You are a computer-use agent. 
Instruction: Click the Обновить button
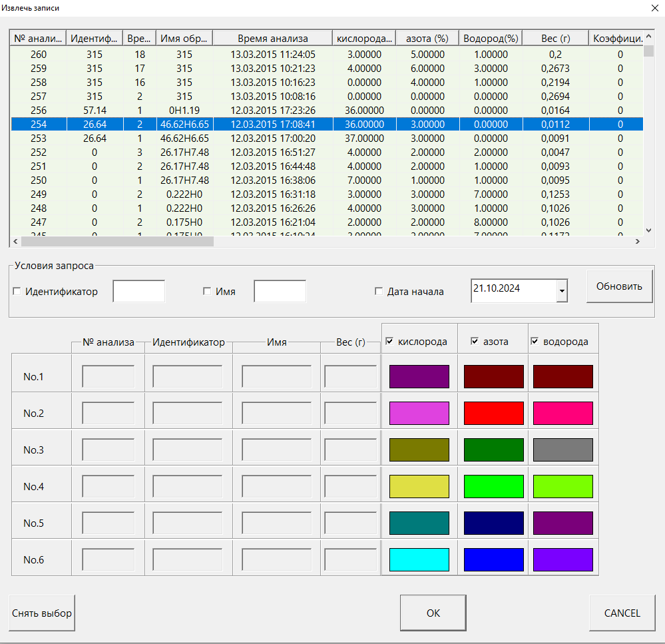tap(619, 286)
